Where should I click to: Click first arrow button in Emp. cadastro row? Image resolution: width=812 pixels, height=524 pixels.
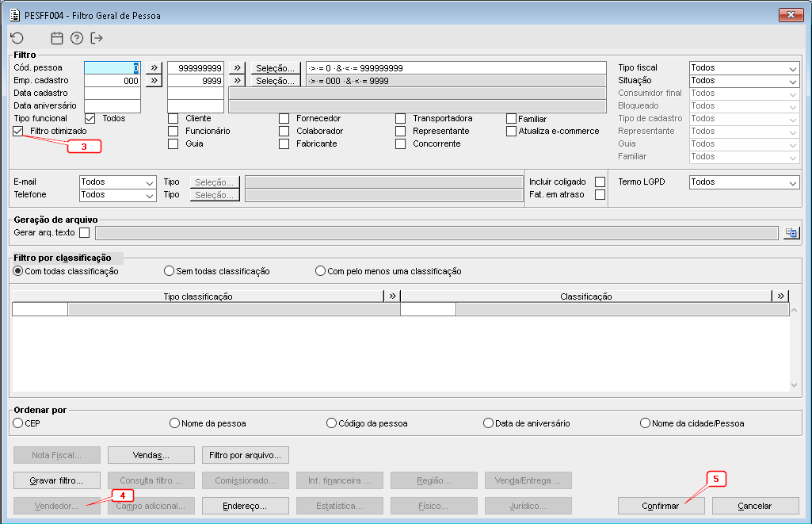154,81
